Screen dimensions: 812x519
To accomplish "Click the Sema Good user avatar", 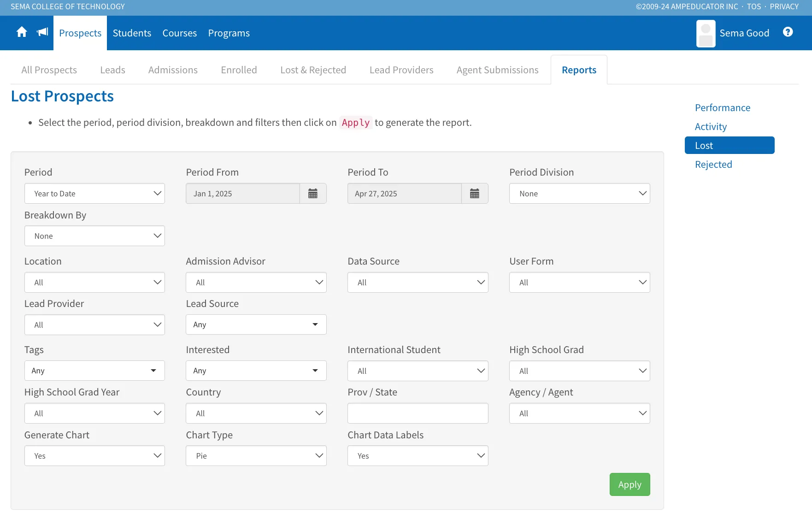I will [x=706, y=33].
